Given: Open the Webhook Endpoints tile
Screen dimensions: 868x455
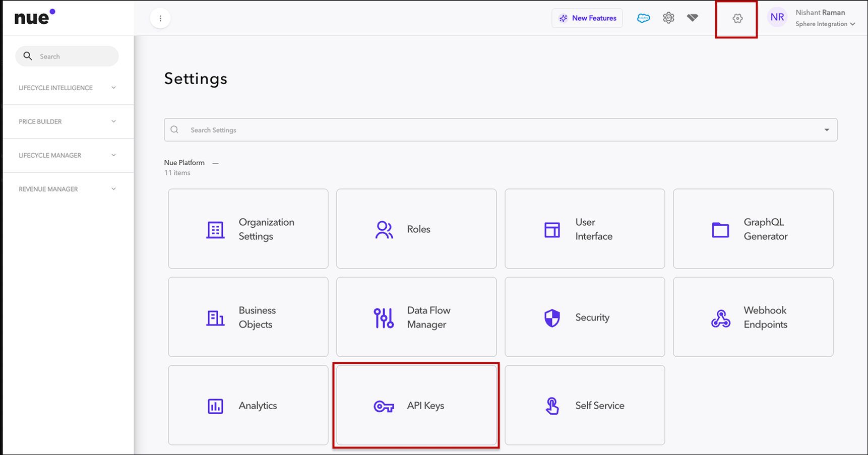Looking at the screenshot, I should pos(753,317).
